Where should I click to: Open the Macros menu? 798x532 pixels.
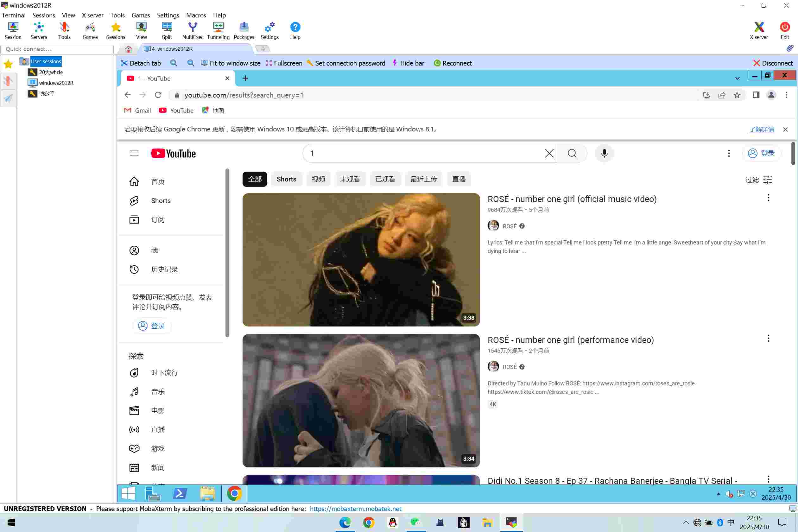196,15
